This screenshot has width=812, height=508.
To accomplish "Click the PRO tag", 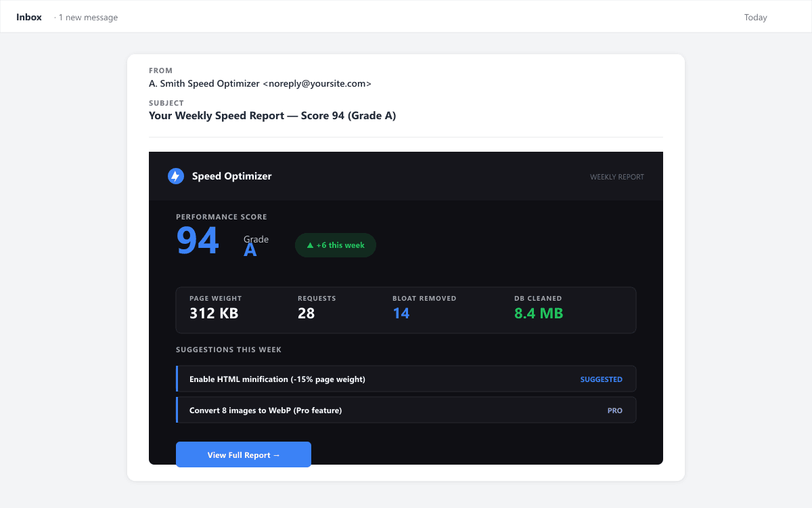I will pos(615,410).
